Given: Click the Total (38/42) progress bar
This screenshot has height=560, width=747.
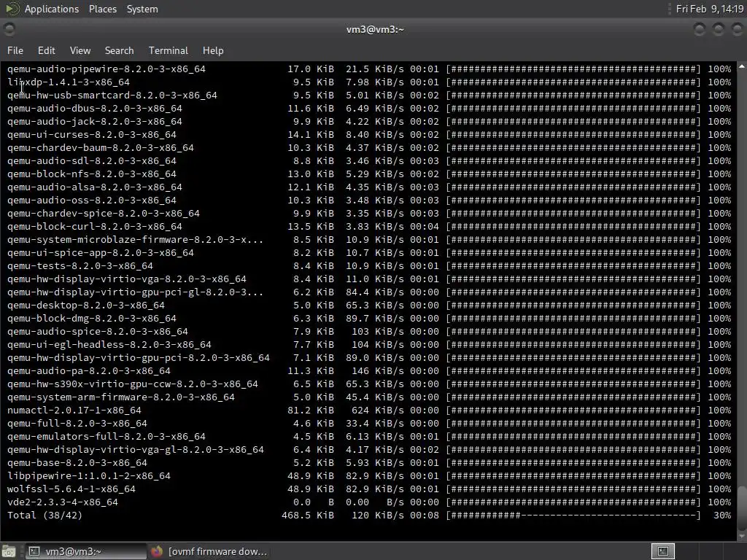Looking at the screenshot, I should click(573, 516).
